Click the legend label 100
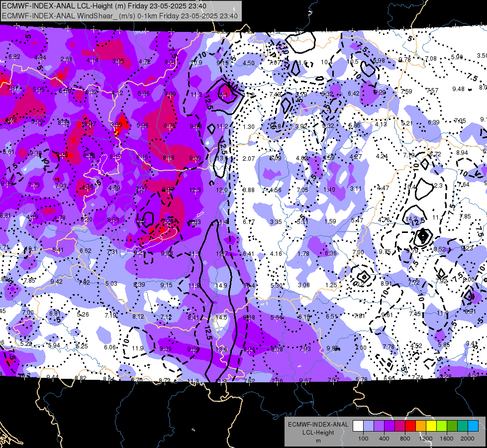The height and width of the screenshot is (448, 487). pos(363,439)
